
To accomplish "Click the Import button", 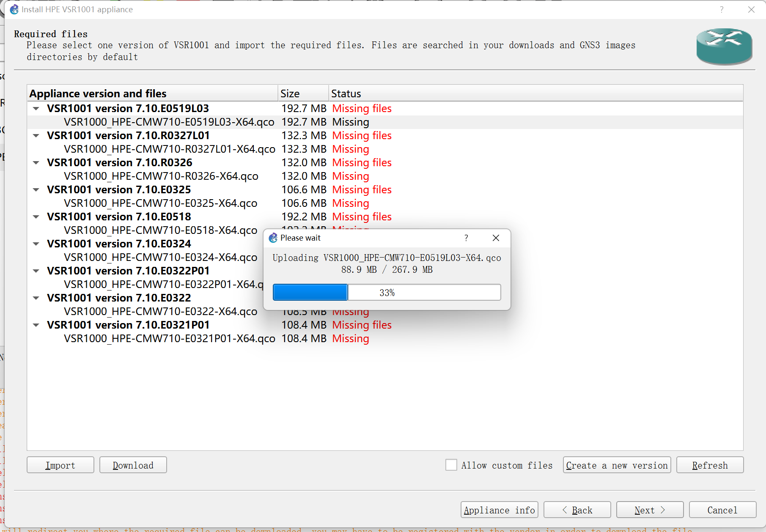I will click(x=60, y=465).
